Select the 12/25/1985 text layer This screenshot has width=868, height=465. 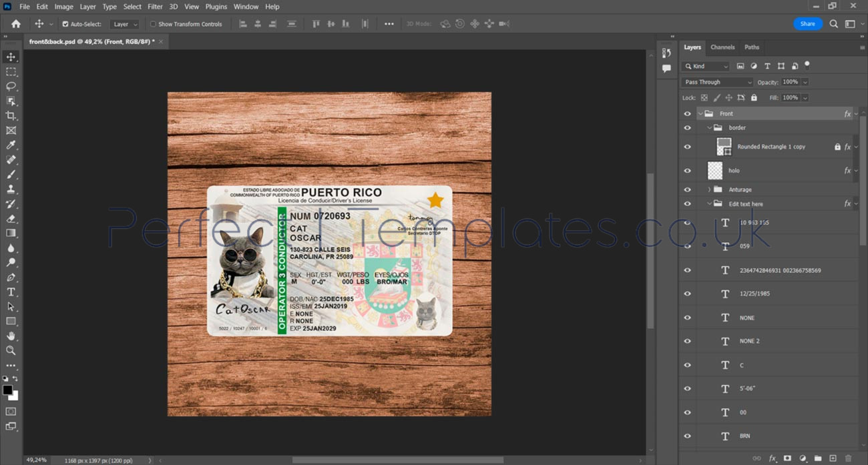click(x=754, y=294)
